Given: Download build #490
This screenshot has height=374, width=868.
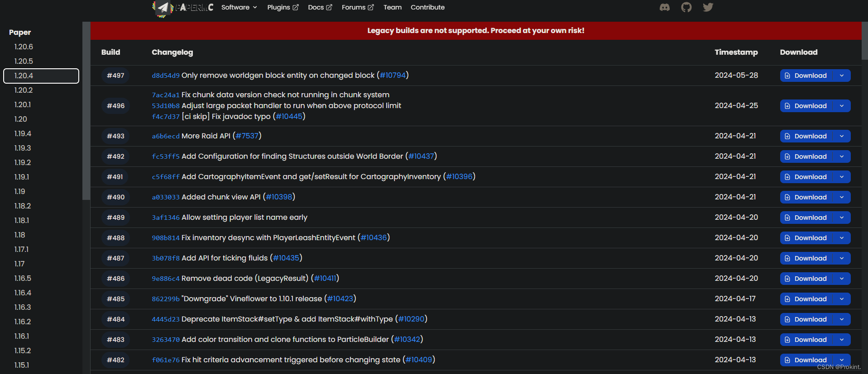Looking at the screenshot, I should click(806, 197).
